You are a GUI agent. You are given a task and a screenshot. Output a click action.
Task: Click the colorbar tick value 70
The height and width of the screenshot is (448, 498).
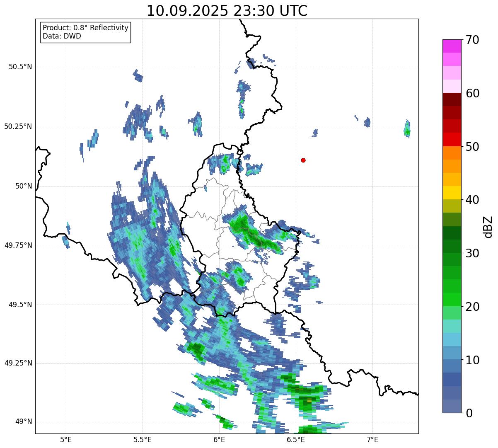[472, 40]
